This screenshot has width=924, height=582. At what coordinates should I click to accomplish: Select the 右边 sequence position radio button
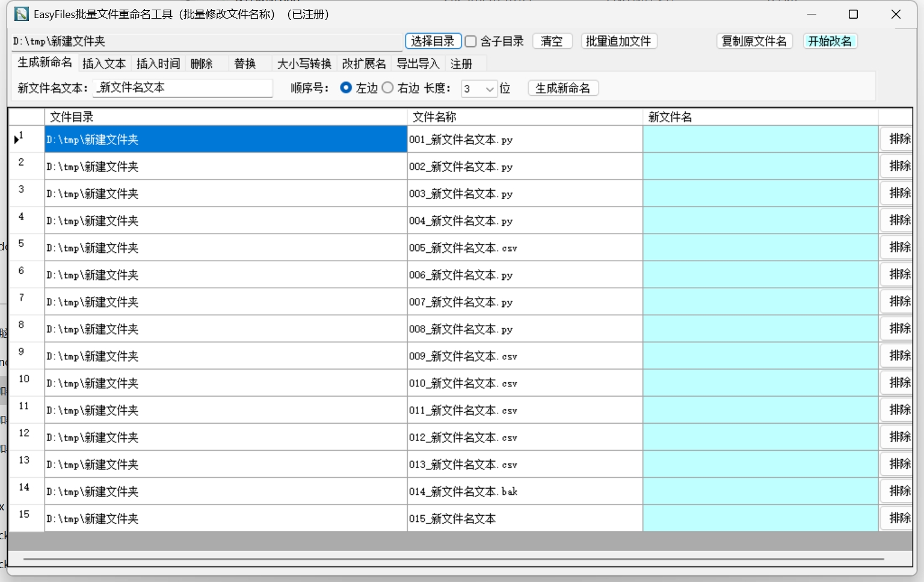(388, 88)
